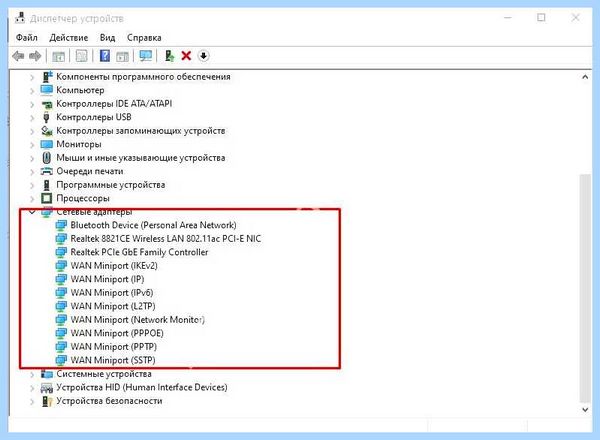Viewport: 600px width, 440px height.
Task: Click the Компьютер category icon
Action: [47, 90]
